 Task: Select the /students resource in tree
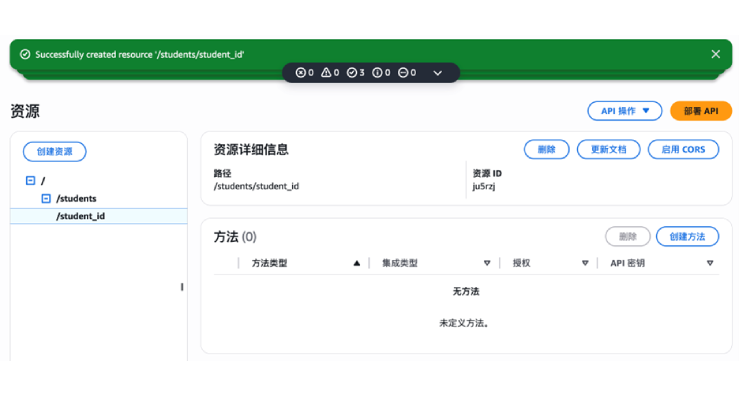pos(76,198)
